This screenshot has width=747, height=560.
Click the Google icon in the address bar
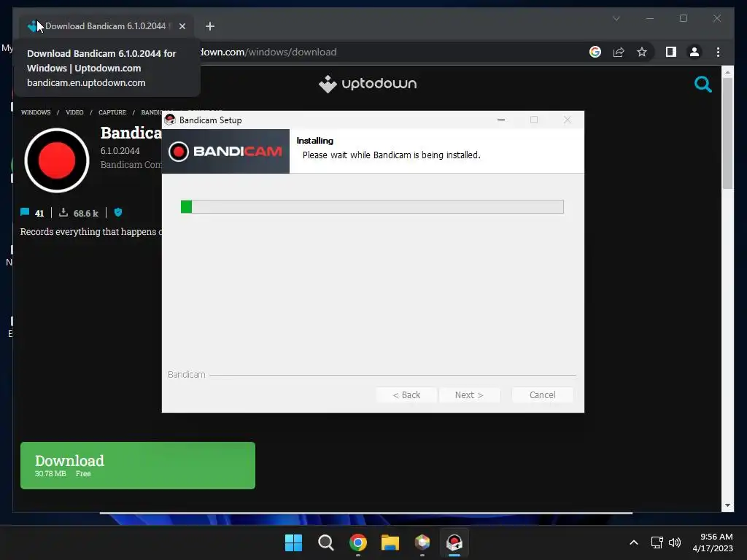point(595,52)
